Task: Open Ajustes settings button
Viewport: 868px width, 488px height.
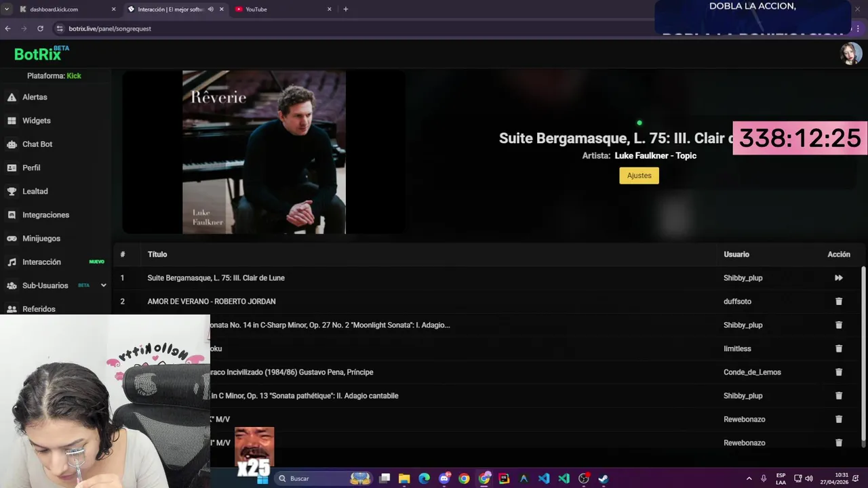Action: click(x=639, y=176)
